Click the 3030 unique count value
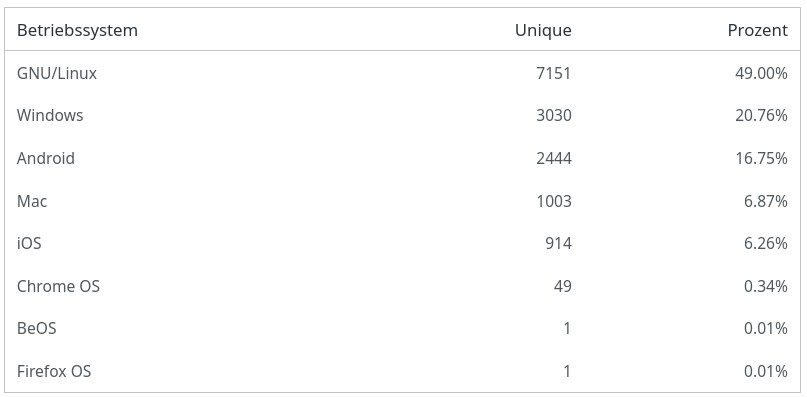The width and height of the screenshot is (807, 397). click(x=554, y=115)
